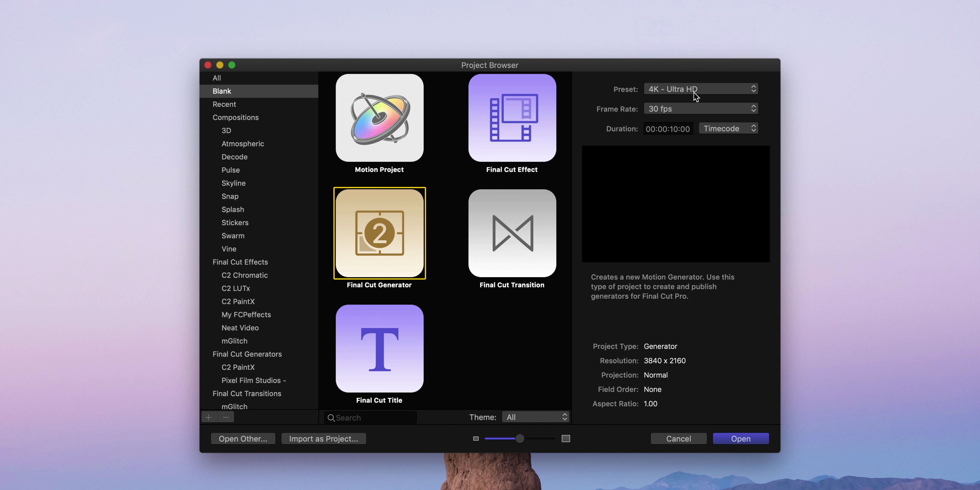Select the Final Cut Title icon
Viewport: 980px width, 490px height.
(x=379, y=348)
